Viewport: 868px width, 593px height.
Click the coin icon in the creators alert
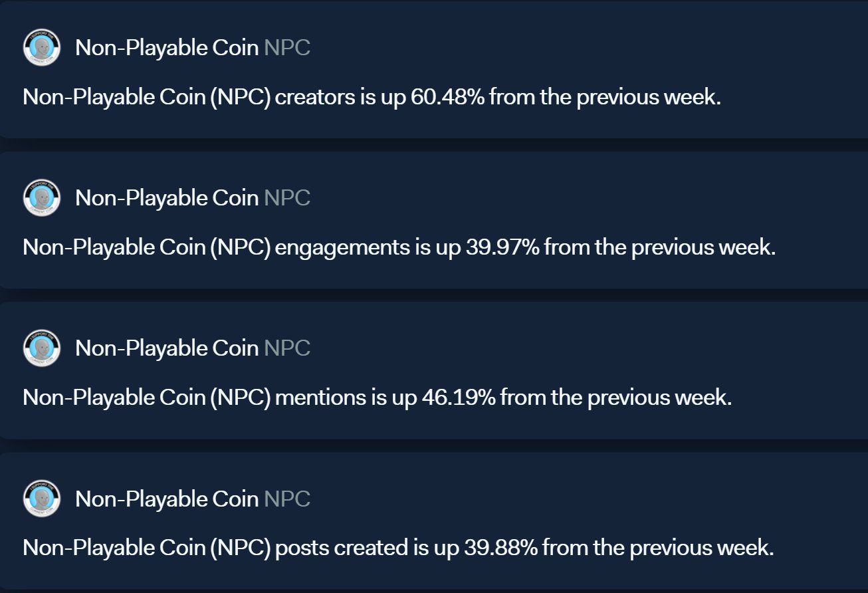42,47
